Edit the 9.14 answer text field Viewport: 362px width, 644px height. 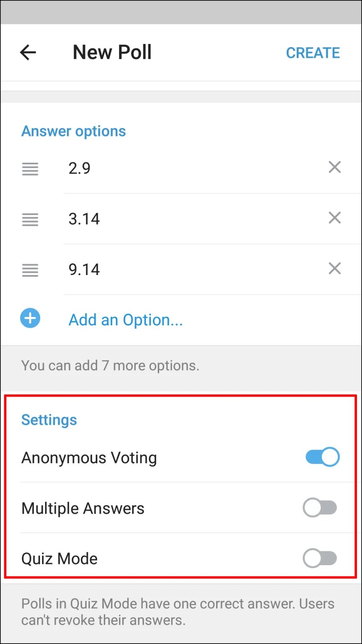pos(193,269)
